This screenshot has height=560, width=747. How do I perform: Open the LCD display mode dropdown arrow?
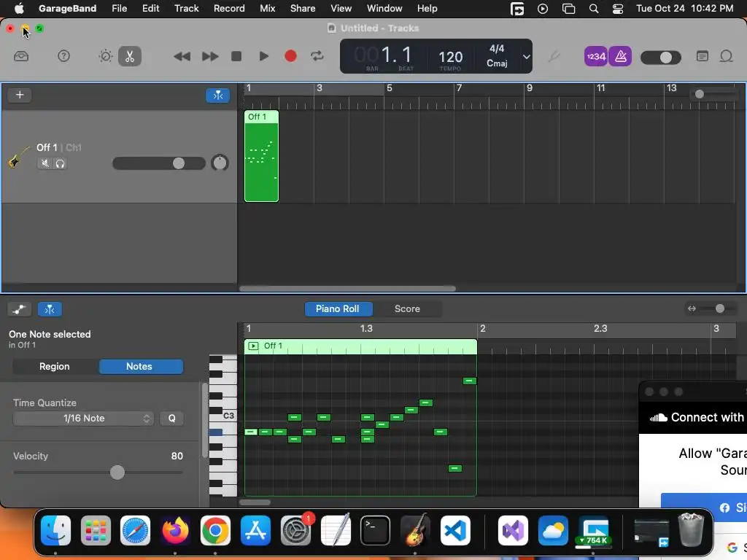pyautogui.click(x=526, y=57)
